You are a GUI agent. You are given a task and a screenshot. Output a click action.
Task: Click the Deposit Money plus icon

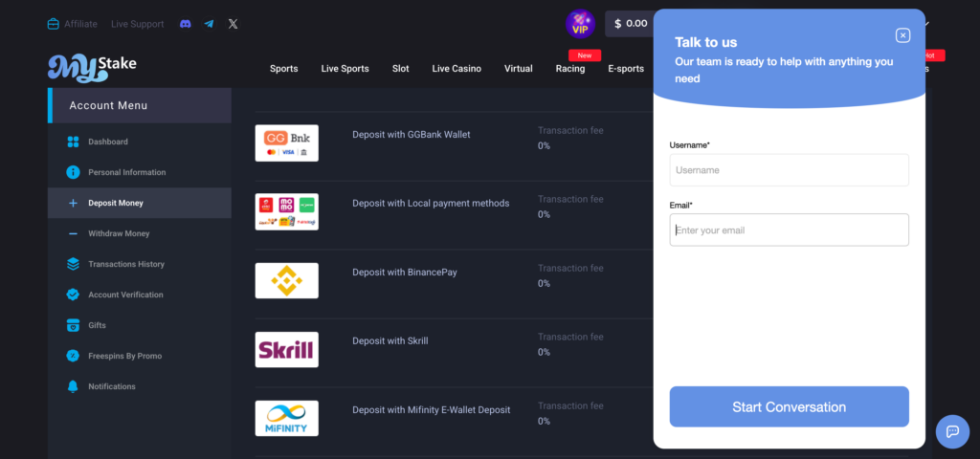click(73, 203)
